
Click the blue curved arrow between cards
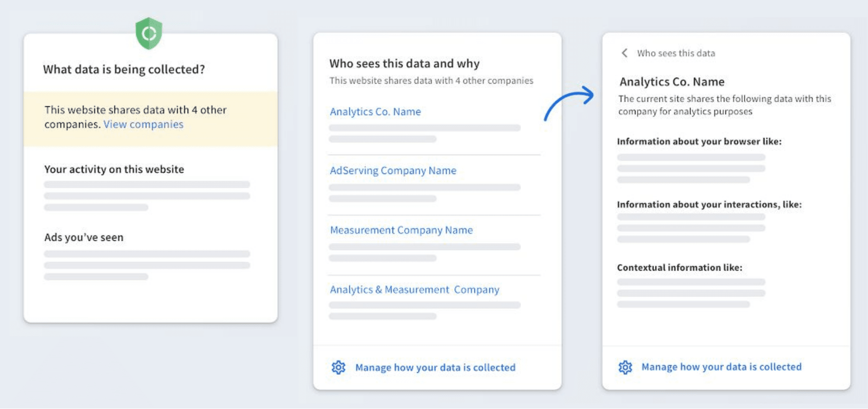click(x=569, y=102)
